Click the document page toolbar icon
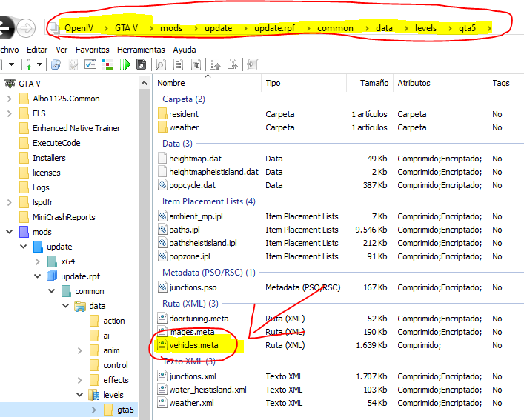Image resolution: width=524 pixels, height=420 pixels. (x=179, y=64)
